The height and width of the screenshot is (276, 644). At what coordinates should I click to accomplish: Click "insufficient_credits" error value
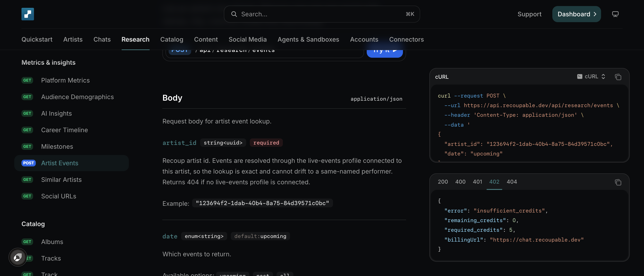pos(509,210)
